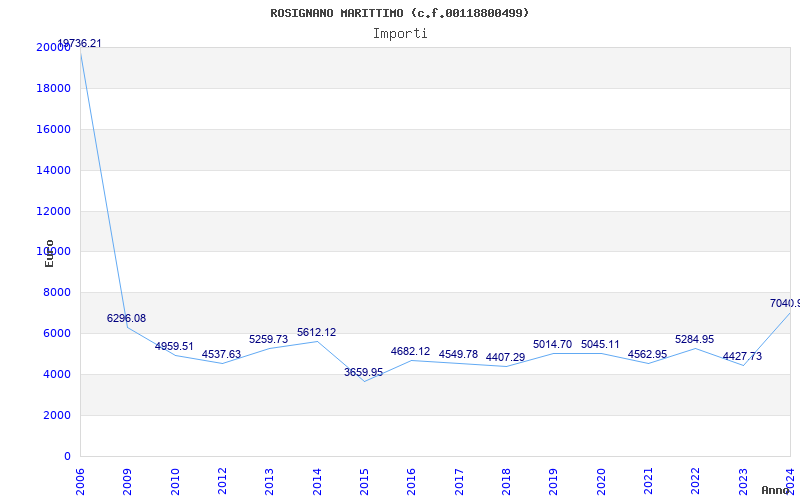Click the x-axis year 2023

point(743,481)
